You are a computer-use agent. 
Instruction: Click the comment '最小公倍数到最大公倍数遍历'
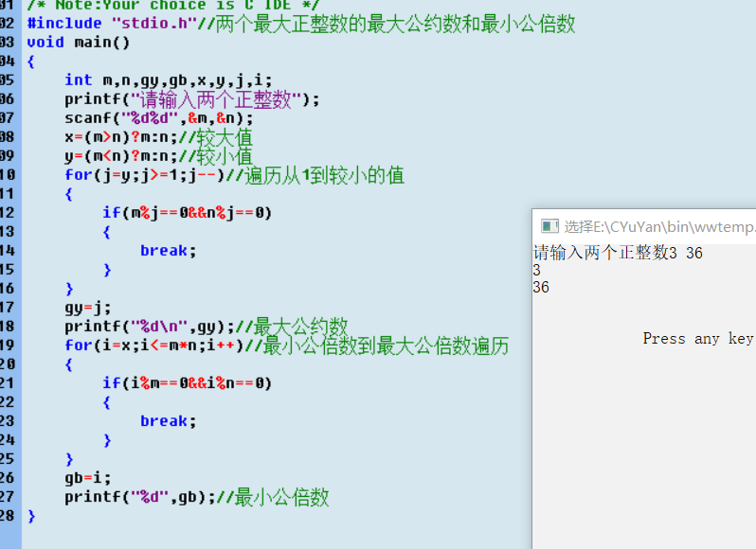pos(386,345)
